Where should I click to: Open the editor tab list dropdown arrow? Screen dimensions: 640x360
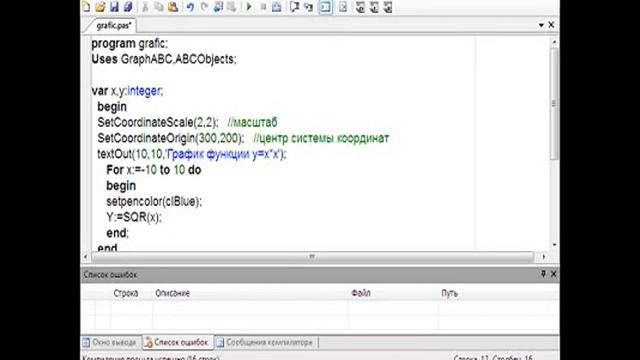coord(541,25)
